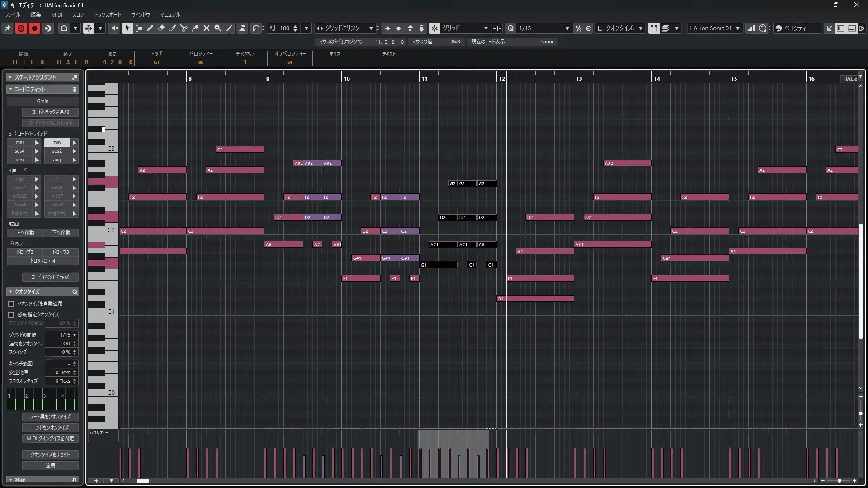Open the トランスポート menu

click(107, 14)
